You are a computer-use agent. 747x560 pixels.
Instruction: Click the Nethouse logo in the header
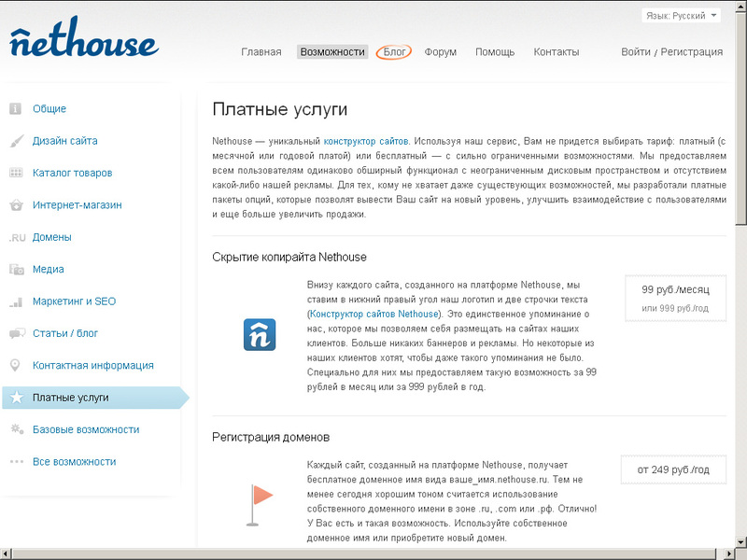(x=84, y=42)
